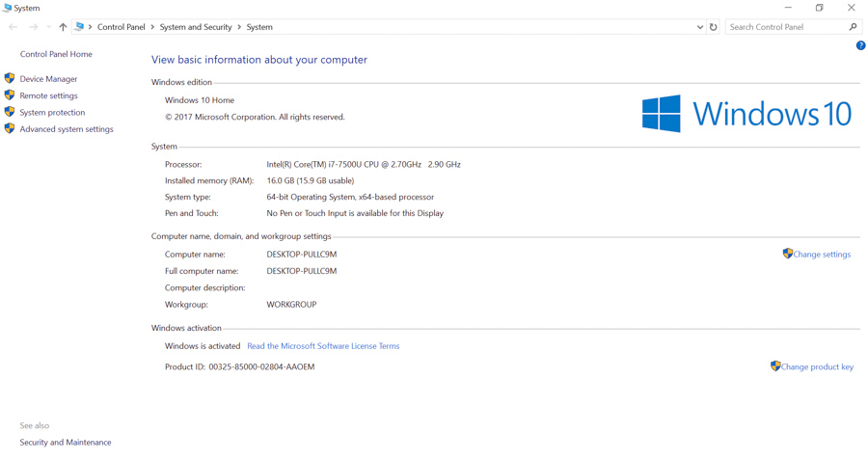The image size is (868, 460).
Task: Select System in the breadcrumb path
Action: (259, 27)
